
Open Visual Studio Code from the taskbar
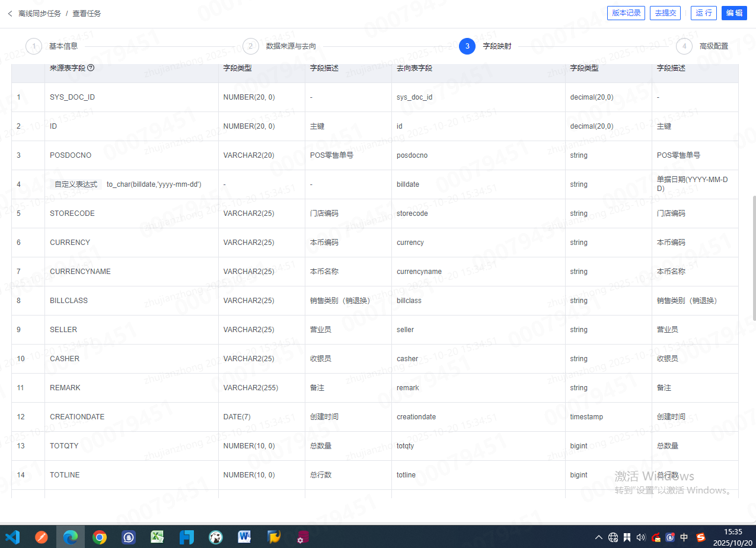coord(12,537)
